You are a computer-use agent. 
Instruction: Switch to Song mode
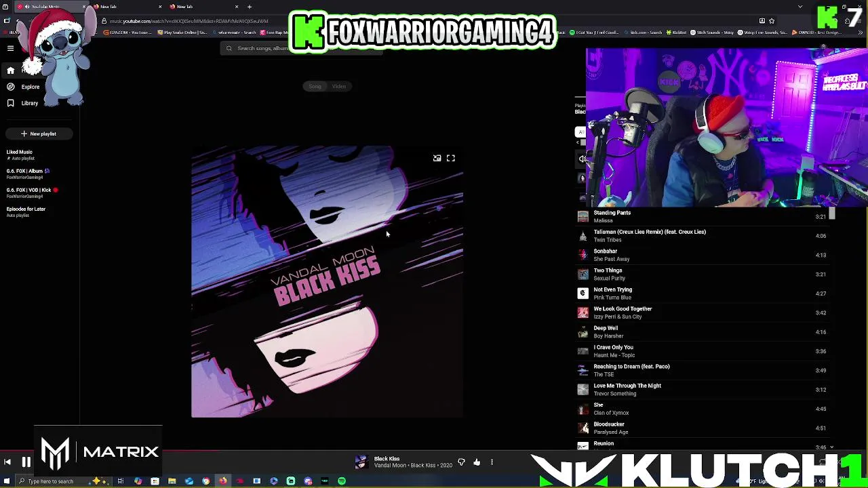coord(315,86)
